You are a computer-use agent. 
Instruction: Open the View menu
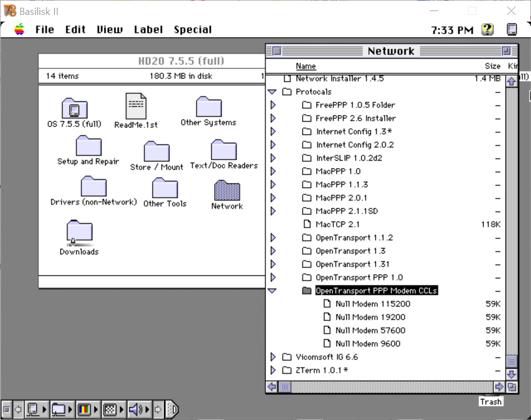(x=110, y=29)
